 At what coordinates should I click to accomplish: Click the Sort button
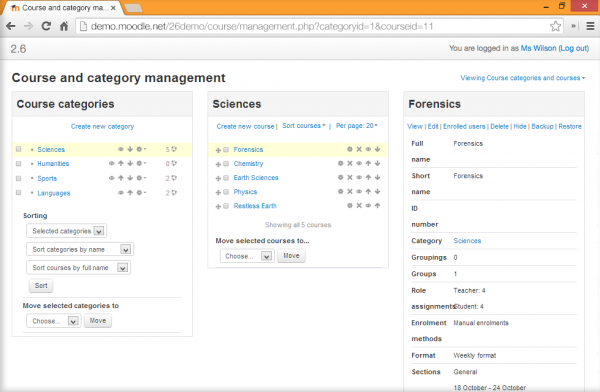click(41, 286)
